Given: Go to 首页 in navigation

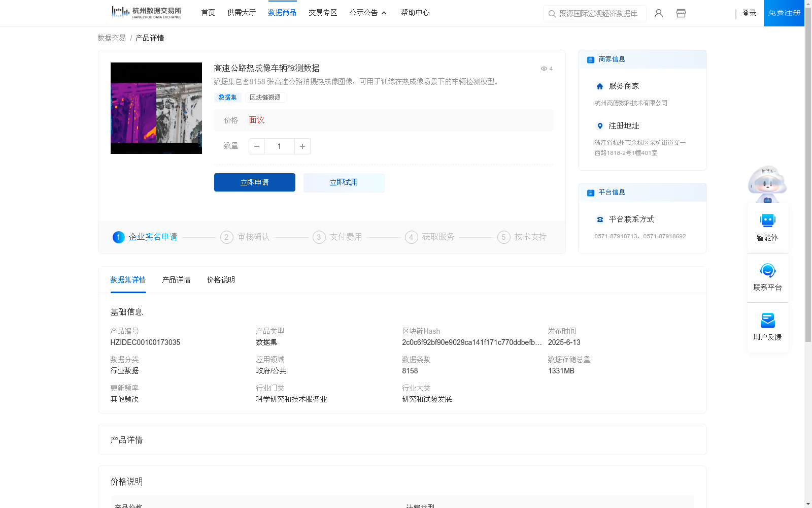Looking at the screenshot, I should (x=208, y=13).
